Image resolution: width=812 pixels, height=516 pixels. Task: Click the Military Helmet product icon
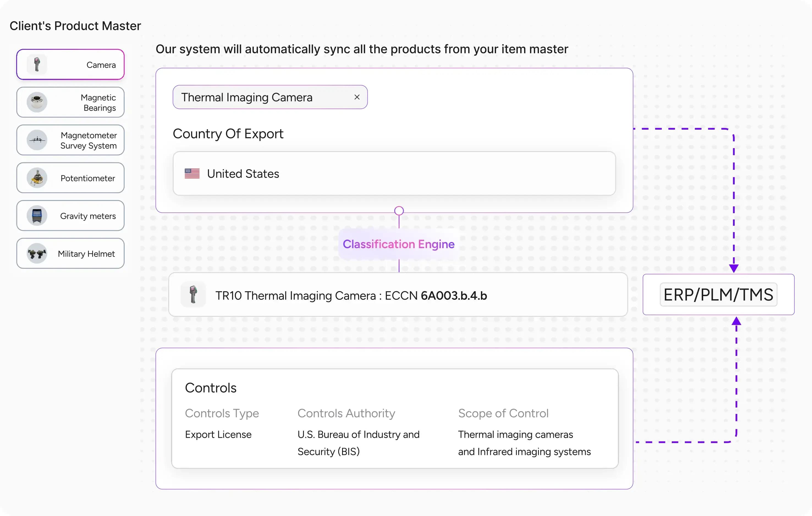[x=37, y=253]
